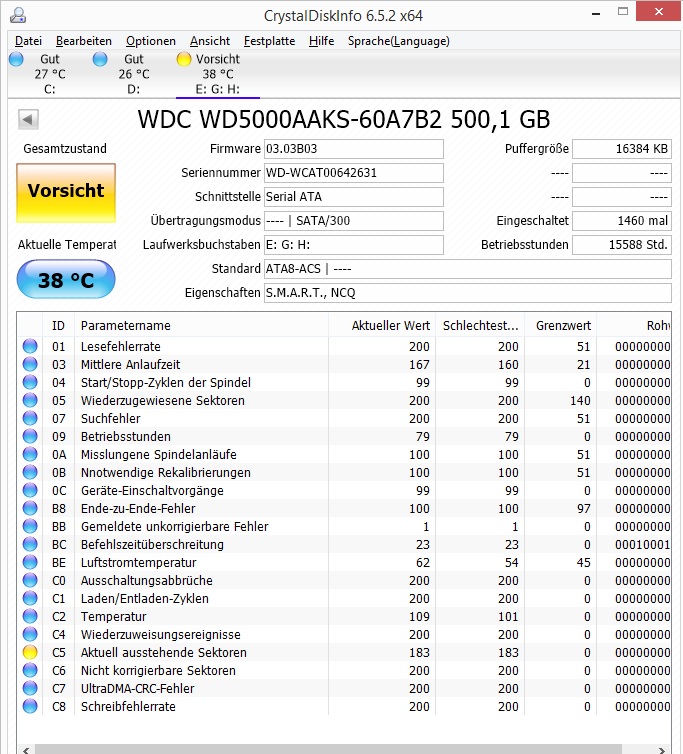Click the Laufwerksbuchstaben field

point(354,245)
